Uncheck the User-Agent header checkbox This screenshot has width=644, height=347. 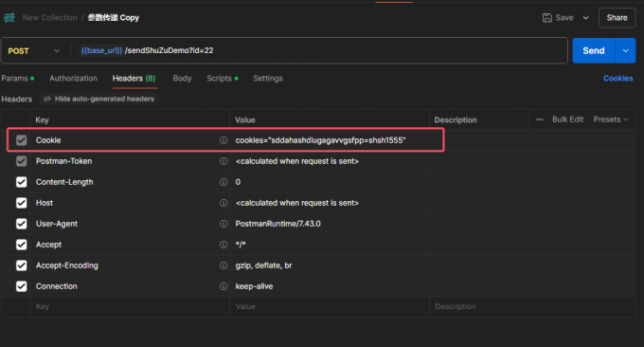point(22,224)
